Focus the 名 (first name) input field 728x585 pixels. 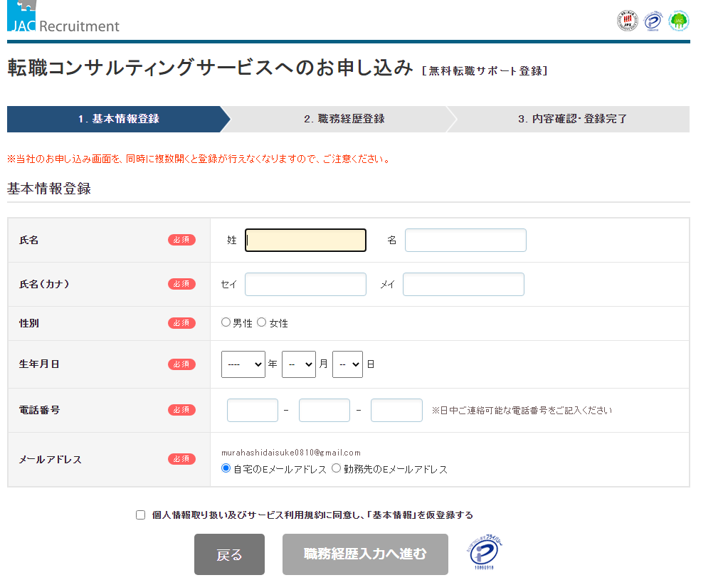coord(465,241)
